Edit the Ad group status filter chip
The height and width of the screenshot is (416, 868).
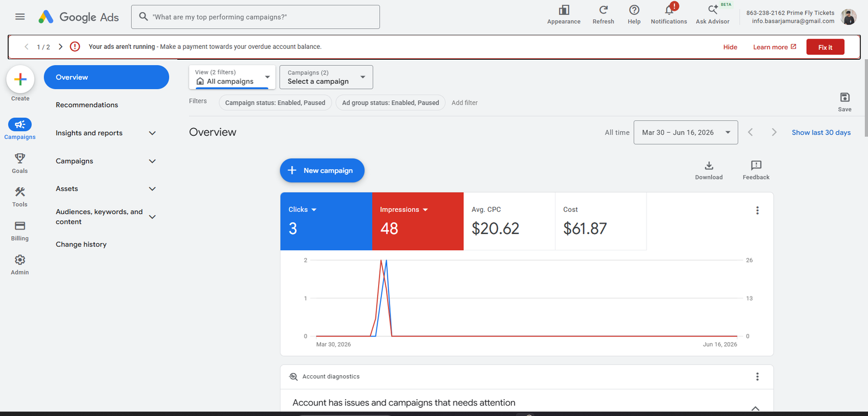(391, 103)
